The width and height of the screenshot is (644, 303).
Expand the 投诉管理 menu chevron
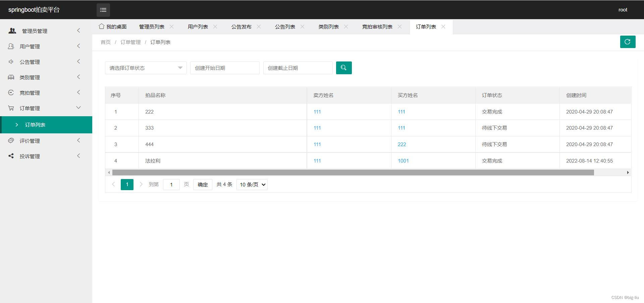78,156
